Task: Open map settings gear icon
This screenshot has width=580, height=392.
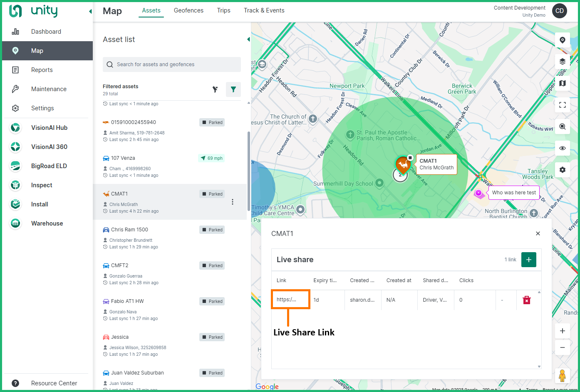Action: 562,170
